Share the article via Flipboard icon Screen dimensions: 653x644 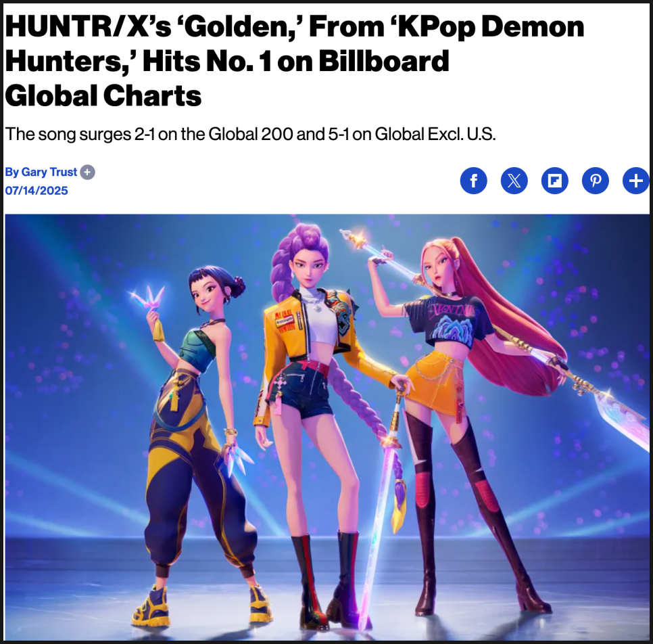555,181
